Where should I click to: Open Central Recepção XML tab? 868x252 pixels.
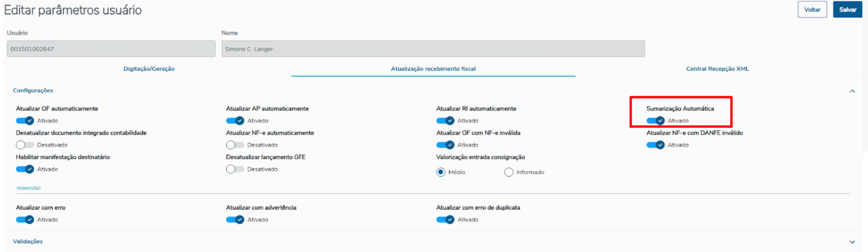(x=718, y=69)
